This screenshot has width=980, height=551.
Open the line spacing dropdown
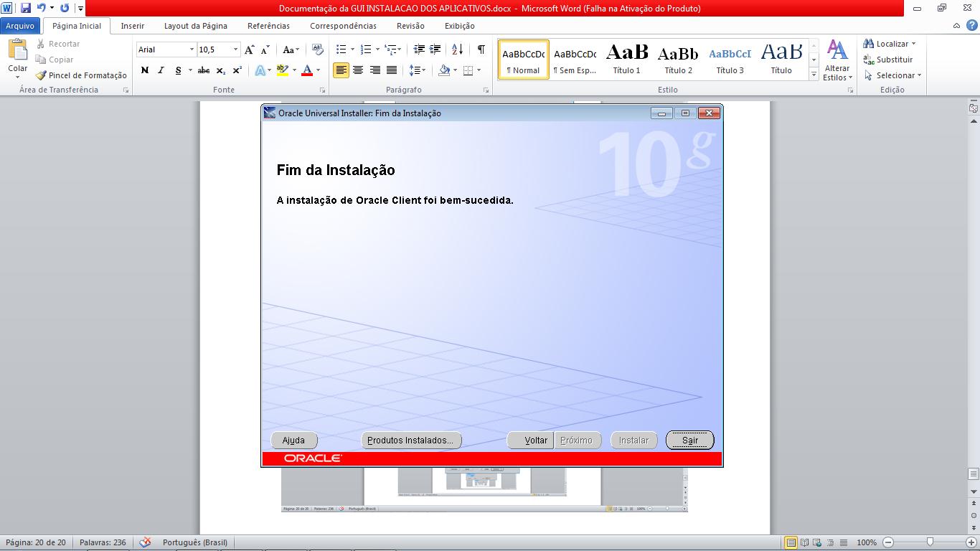pyautogui.click(x=425, y=70)
